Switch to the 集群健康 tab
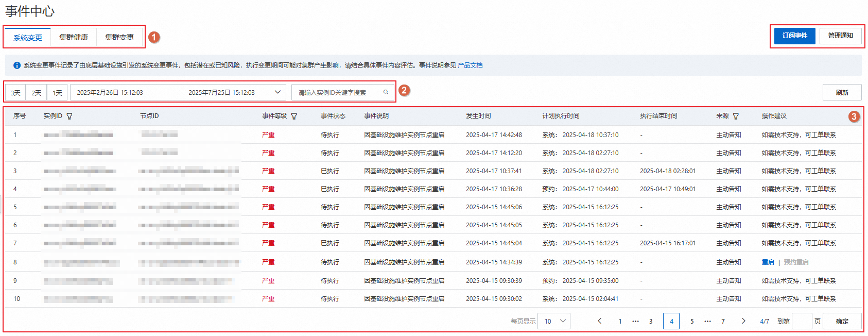Screen dimensions: 868x336 74,37
